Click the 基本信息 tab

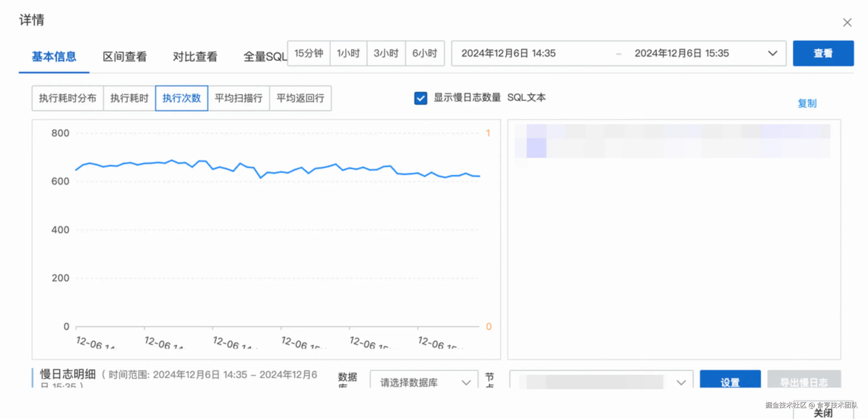point(54,57)
